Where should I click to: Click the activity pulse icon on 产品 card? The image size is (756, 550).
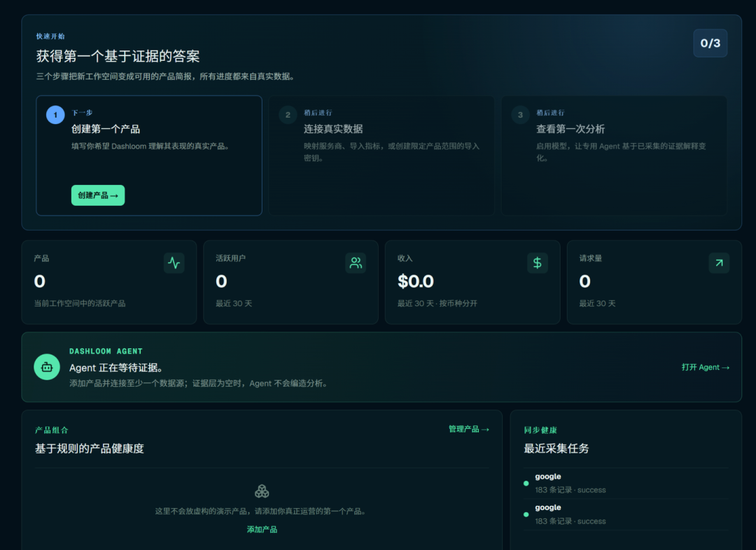[x=174, y=263]
